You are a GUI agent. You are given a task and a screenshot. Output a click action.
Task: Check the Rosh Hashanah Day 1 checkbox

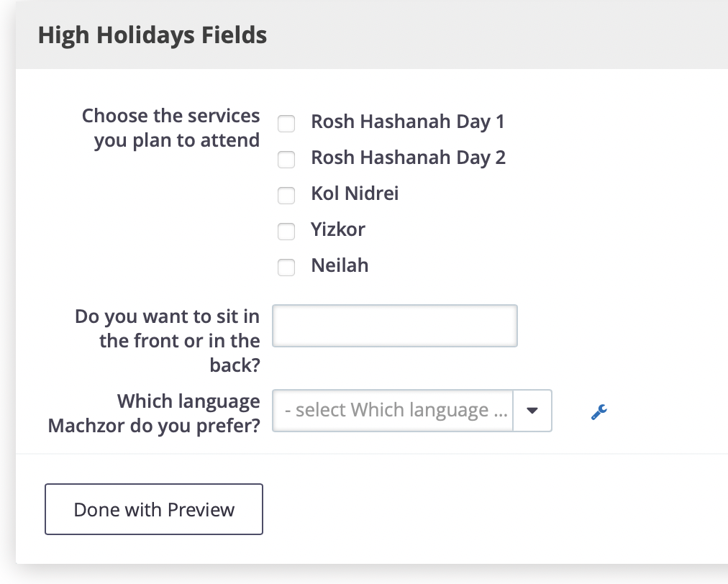(x=286, y=124)
